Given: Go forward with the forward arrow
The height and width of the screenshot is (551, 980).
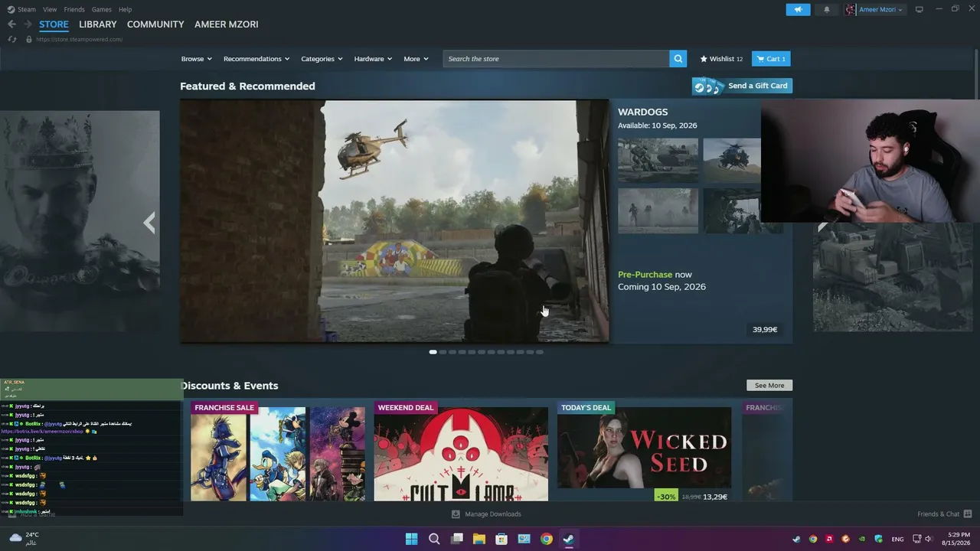Looking at the screenshot, I should (x=28, y=24).
